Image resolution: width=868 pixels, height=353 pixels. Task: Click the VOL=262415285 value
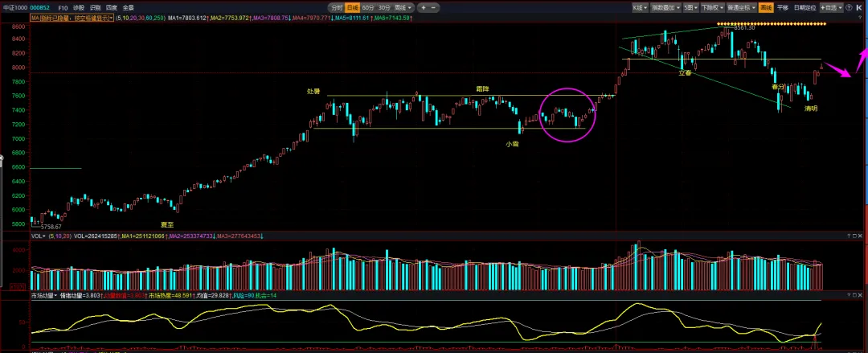(96, 236)
